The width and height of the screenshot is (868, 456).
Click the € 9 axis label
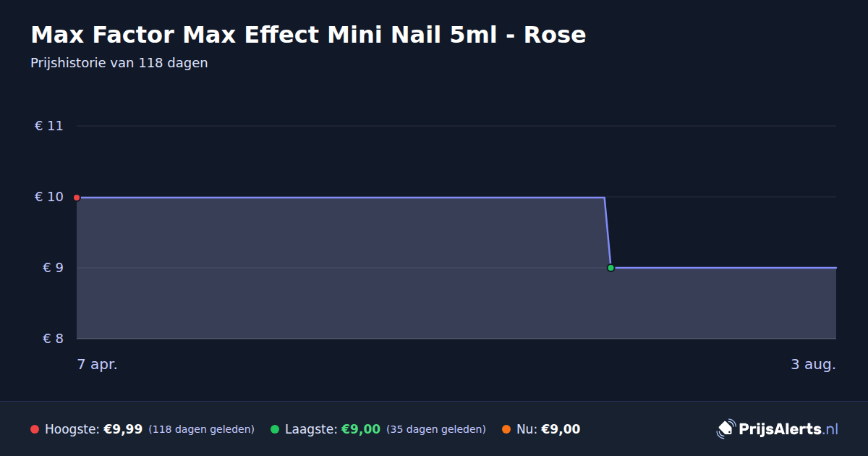pyautogui.click(x=54, y=268)
